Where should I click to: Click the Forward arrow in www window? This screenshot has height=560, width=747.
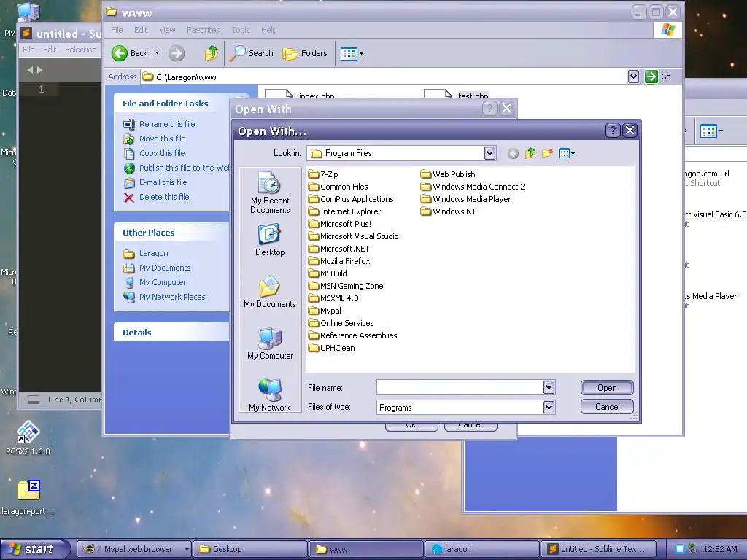[x=177, y=53]
